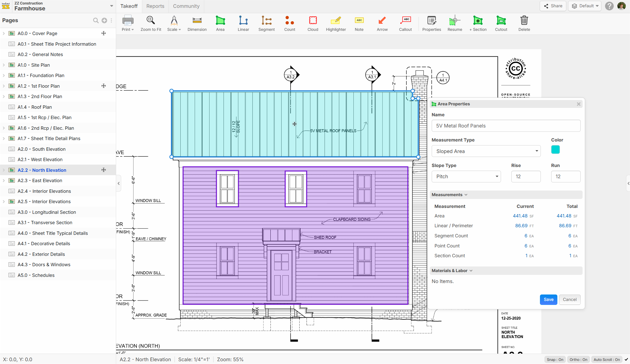Toggle Ortho mode in status bar
The height and width of the screenshot is (364, 630).
(x=578, y=360)
